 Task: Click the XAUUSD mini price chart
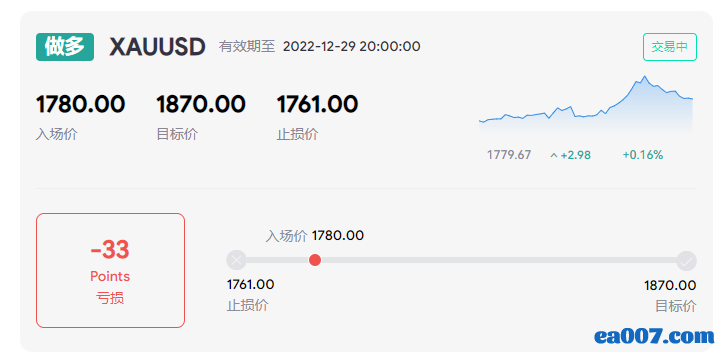(586, 104)
